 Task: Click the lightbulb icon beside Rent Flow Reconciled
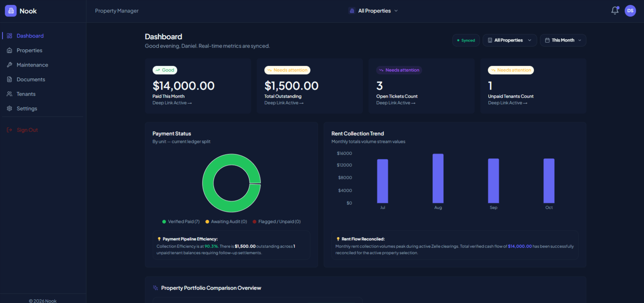tap(338, 239)
